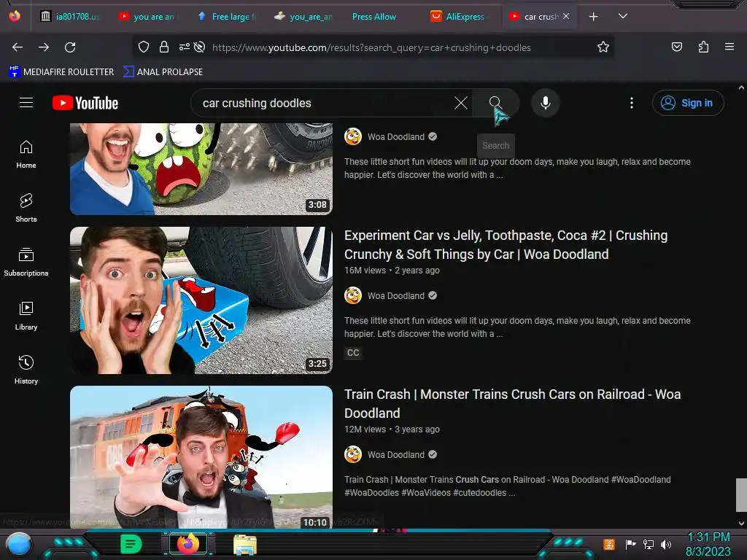Viewport: 747px width, 560px height.
Task: Click the scrollbar up arrow
Action: 741,87
